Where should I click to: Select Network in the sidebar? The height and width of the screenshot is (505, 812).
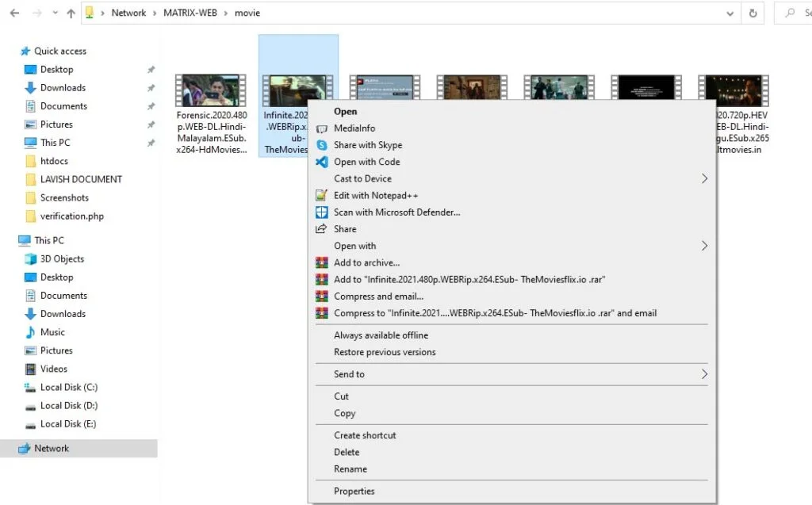click(52, 449)
